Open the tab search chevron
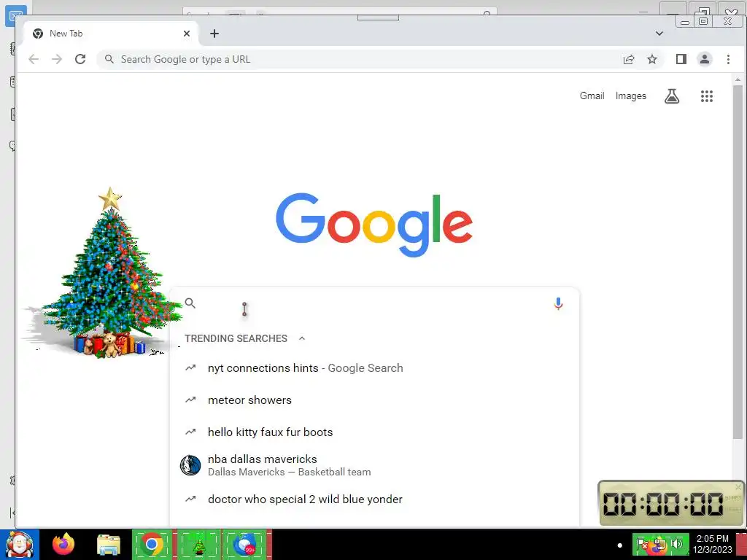The height and width of the screenshot is (560, 747). 659,34
